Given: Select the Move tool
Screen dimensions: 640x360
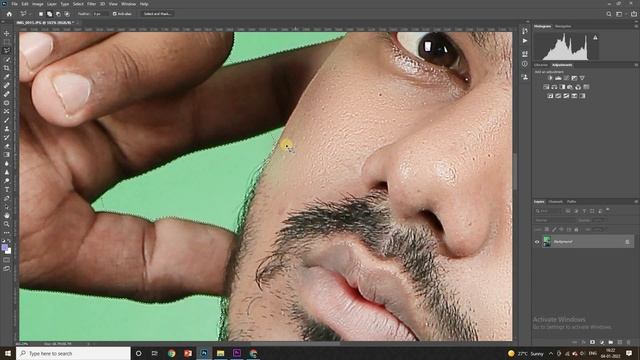Looking at the screenshot, I should click(7, 33).
